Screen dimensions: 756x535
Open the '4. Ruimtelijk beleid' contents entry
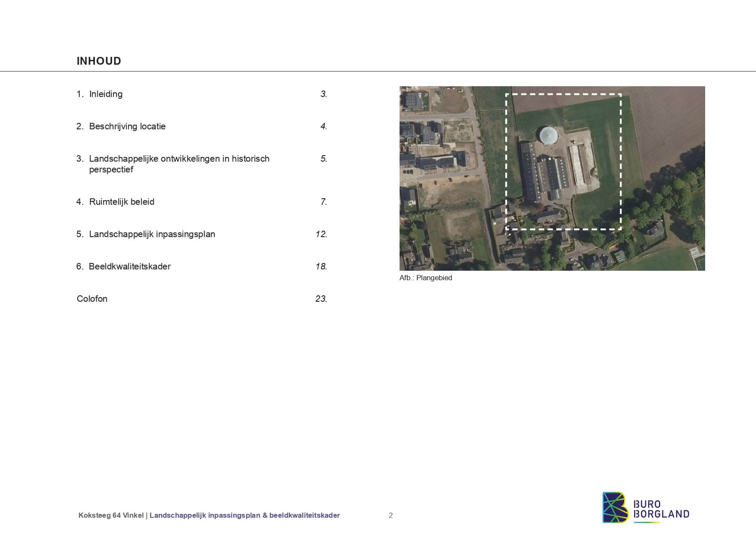coord(116,202)
